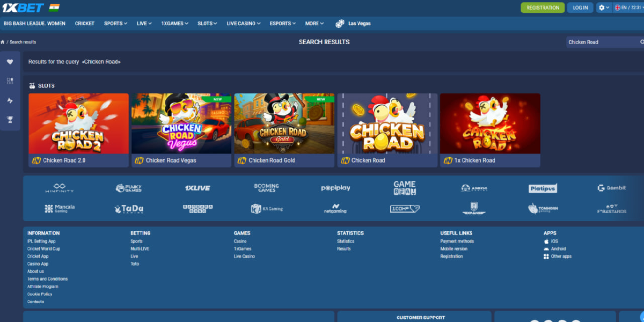Click the search magnifier icon
This screenshot has height=322, width=644.
point(642,42)
